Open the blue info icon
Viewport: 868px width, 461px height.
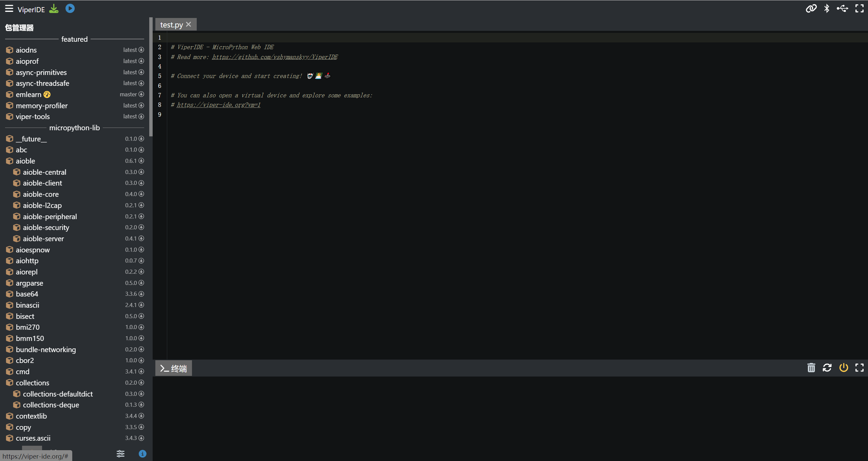pyautogui.click(x=142, y=454)
